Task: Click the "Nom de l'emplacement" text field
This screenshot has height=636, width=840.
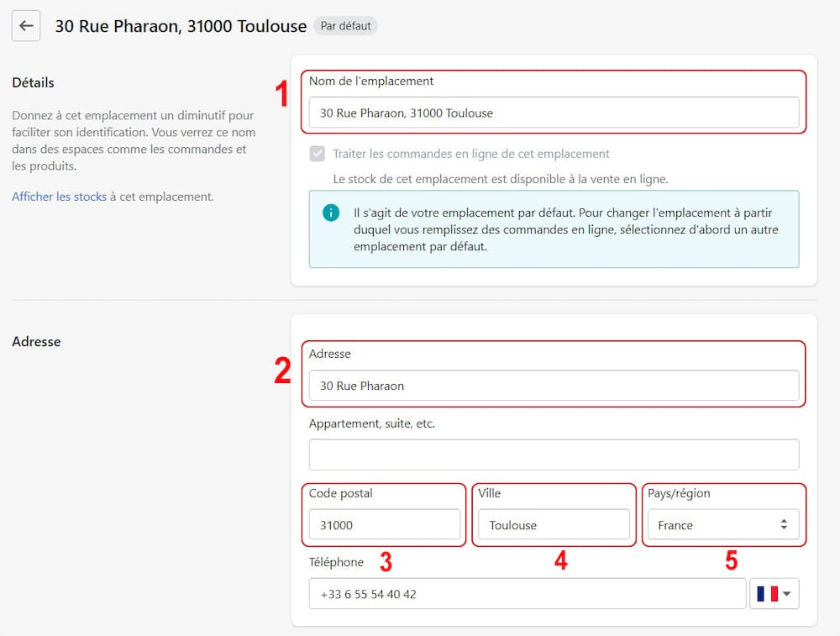Action: [554, 113]
